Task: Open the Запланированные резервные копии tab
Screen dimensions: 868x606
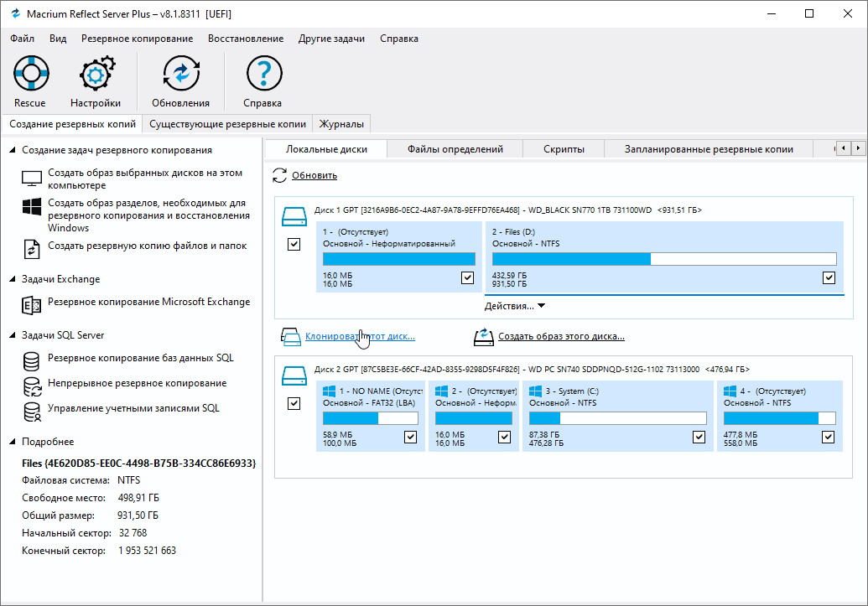Action: (709, 149)
